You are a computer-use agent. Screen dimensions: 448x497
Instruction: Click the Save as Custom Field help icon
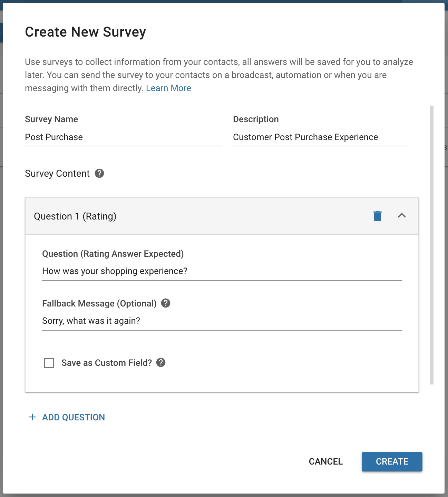pyautogui.click(x=161, y=362)
